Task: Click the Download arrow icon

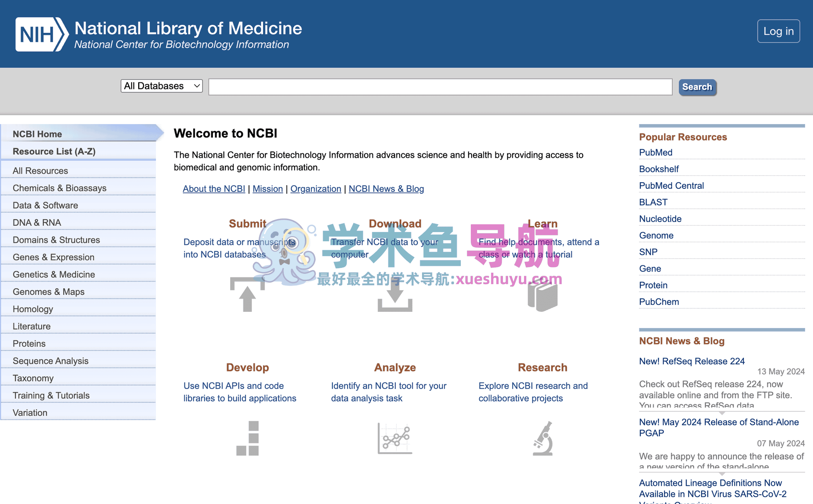Action: [x=395, y=294]
